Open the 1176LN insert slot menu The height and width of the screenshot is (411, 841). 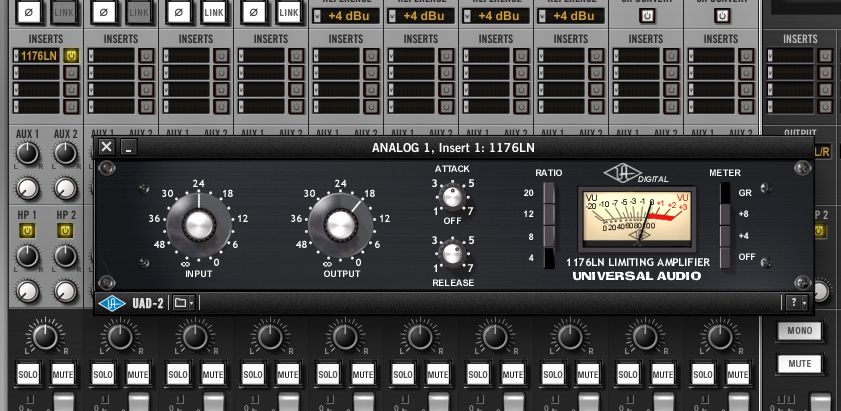[x=36, y=56]
